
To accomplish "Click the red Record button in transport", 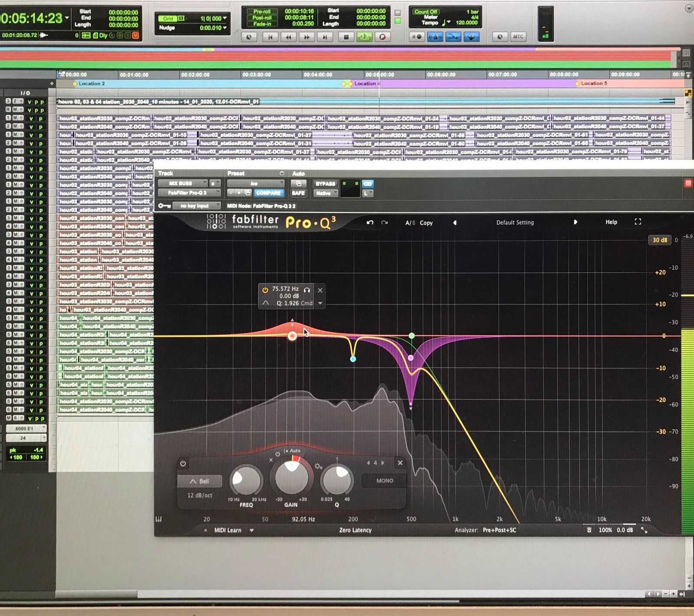I will [x=382, y=37].
